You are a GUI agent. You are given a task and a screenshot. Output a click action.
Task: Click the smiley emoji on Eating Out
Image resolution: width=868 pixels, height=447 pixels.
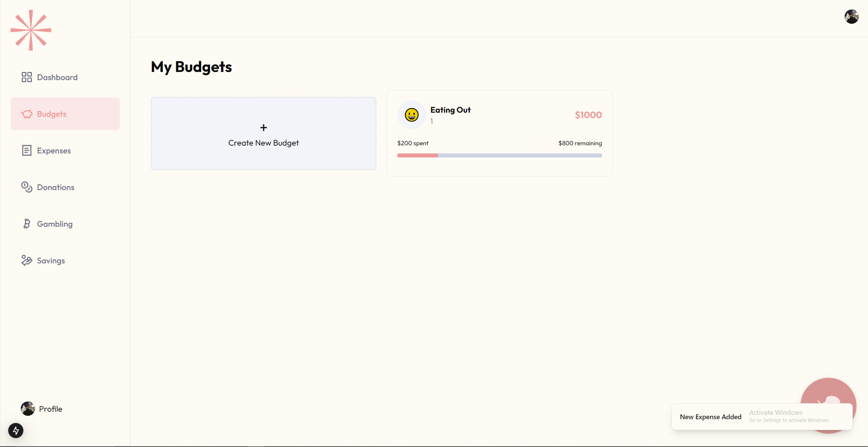(x=411, y=115)
